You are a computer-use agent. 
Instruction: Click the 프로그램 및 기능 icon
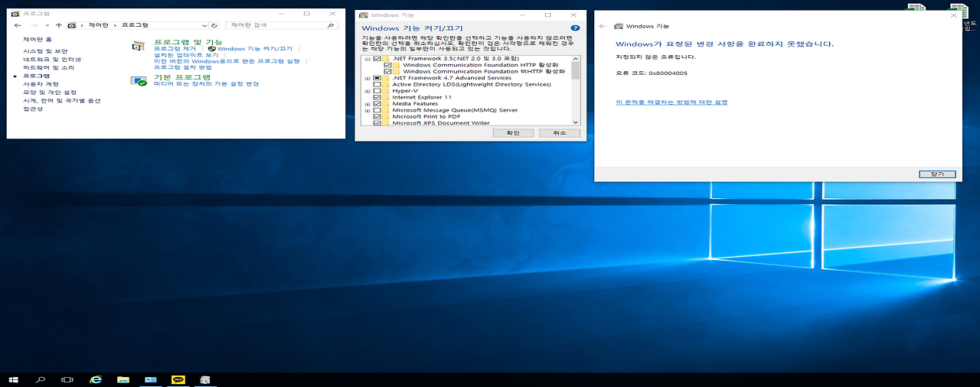coord(138,46)
